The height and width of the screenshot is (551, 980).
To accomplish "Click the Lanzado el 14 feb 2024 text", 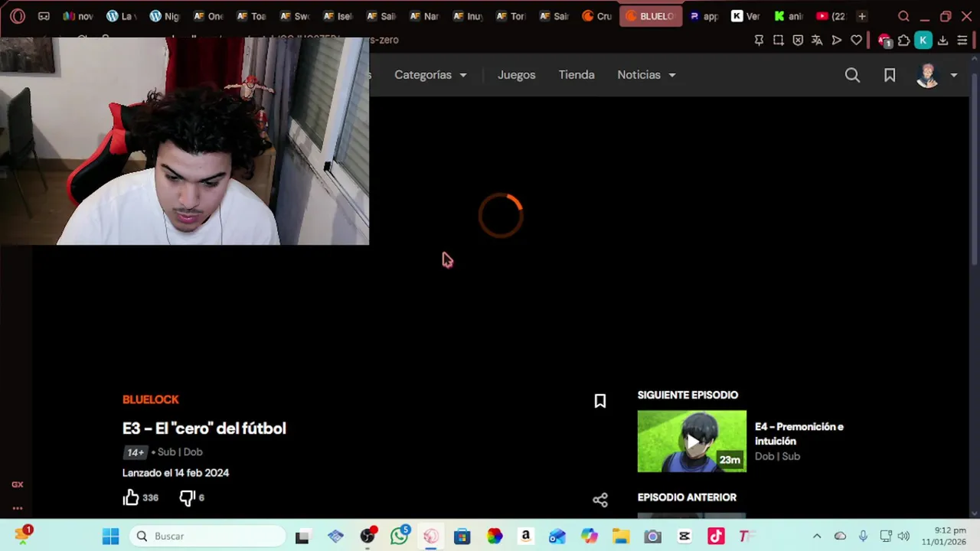I will point(176,473).
